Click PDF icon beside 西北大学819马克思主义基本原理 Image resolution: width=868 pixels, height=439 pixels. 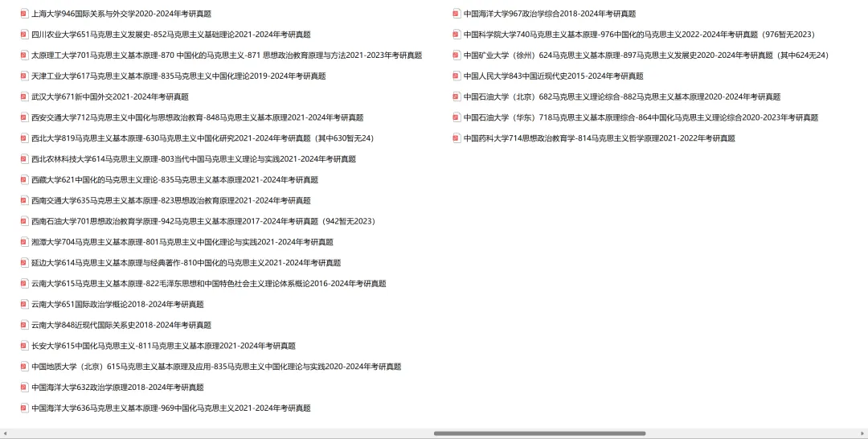pos(24,137)
